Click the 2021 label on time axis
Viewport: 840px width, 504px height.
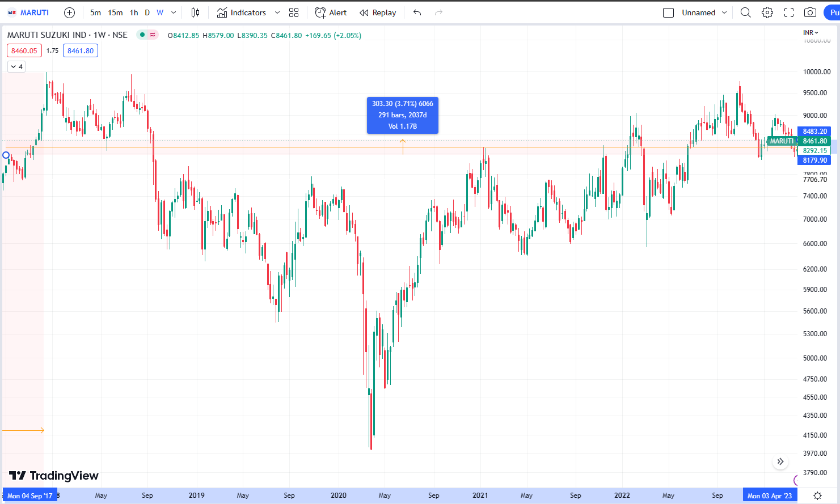(x=480, y=495)
